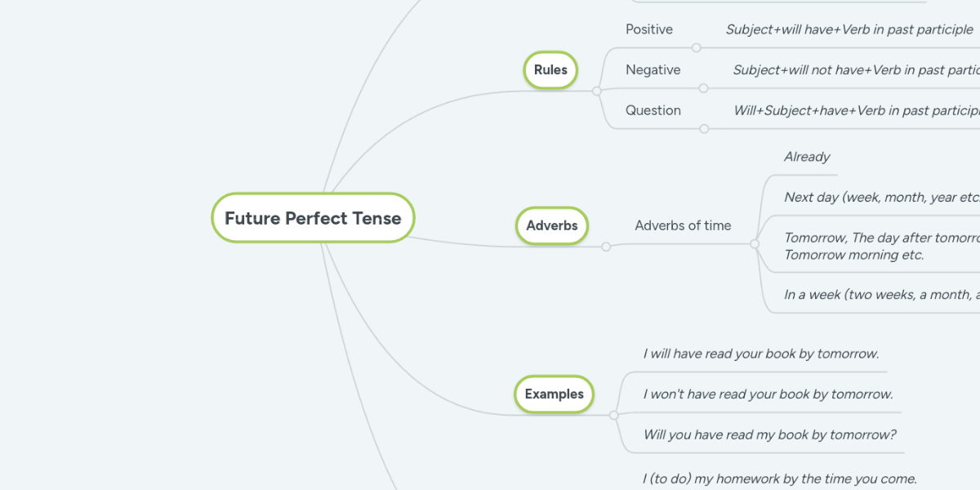
Task: Toggle the Question rule expander circle
Action: 704,128
